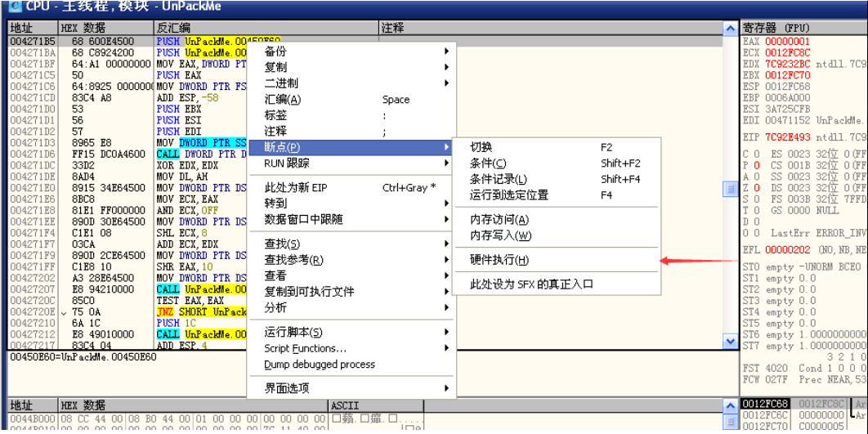
Task: Open 数据窗口中跟随 submenu
Action: (351, 220)
